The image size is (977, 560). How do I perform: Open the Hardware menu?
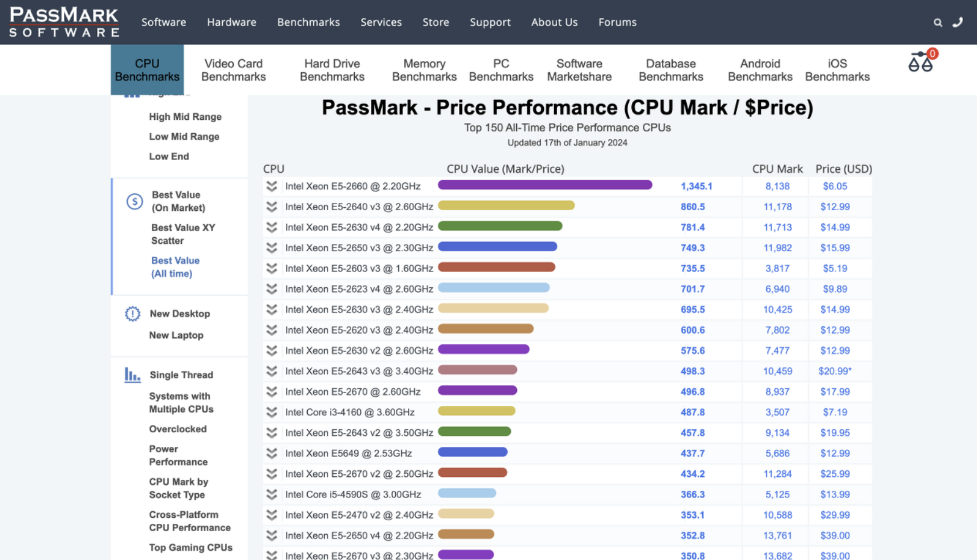pyautogui.click(x=232, y=22)
